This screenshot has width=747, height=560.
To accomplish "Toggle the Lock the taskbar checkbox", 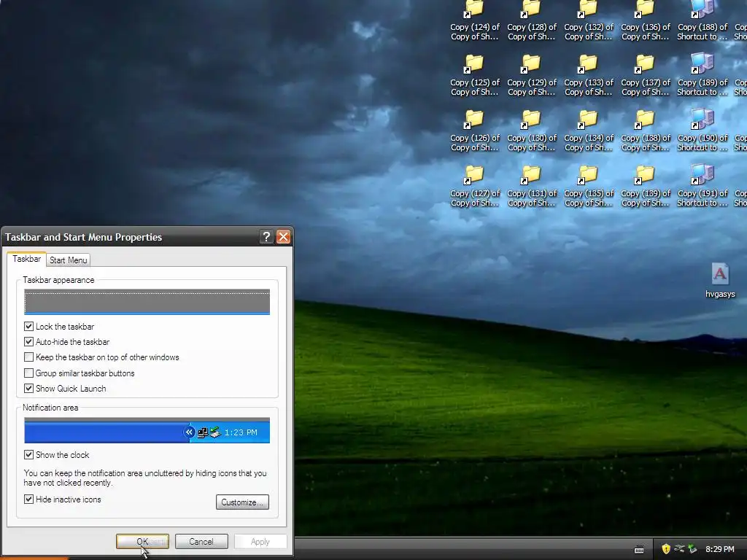I will click(x=28, y=326).
